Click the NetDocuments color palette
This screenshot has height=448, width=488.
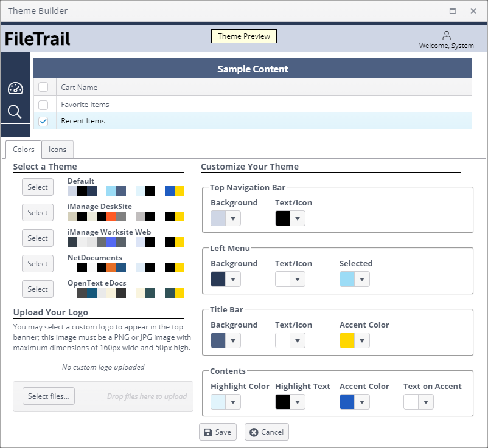126,267
